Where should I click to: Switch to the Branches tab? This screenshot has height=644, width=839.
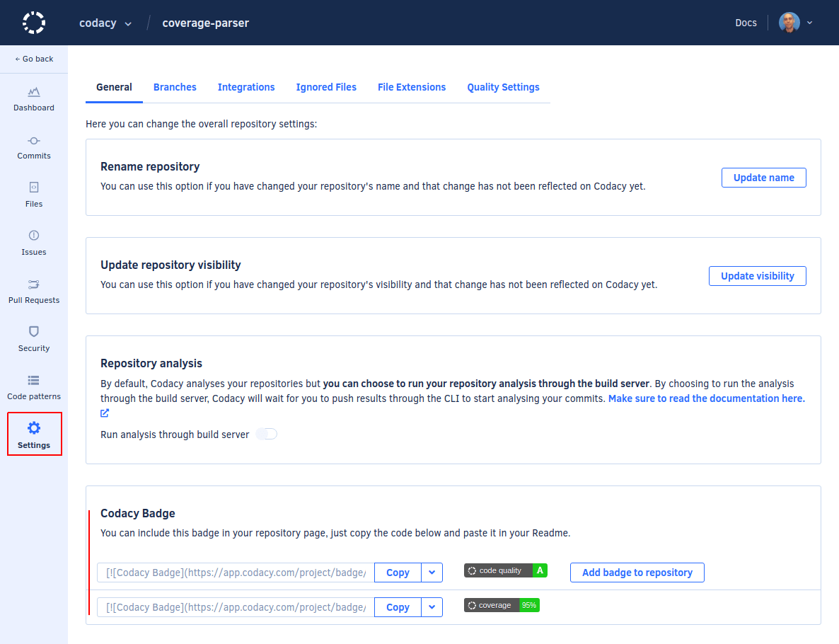[x=175, y=87]
